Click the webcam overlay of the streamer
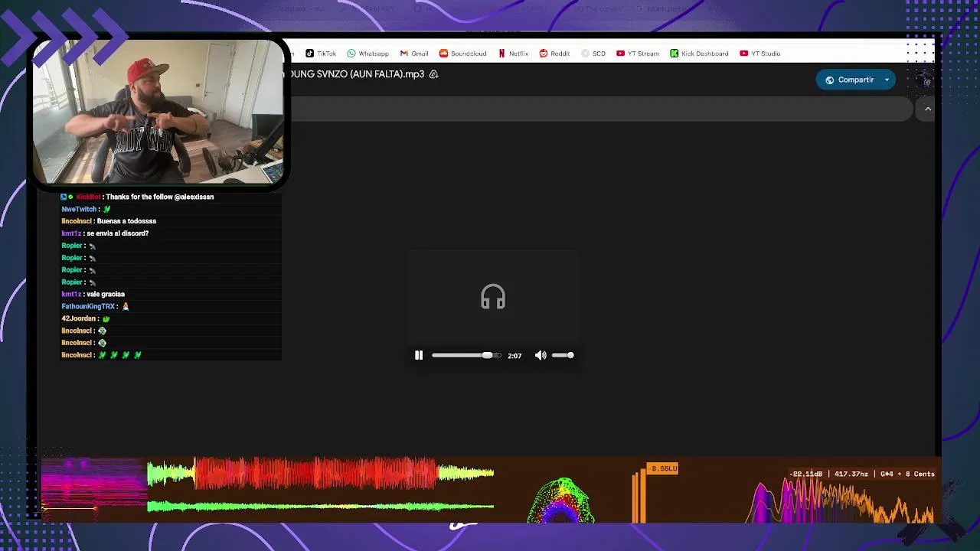This screenshot has width=980, height=551. pyautogui.click(x=158, y=111)
